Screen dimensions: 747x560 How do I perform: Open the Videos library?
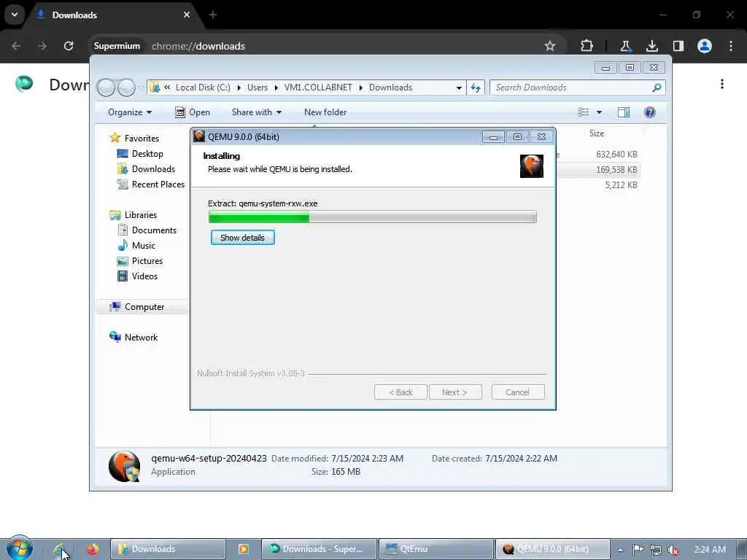tap(144, 276)
